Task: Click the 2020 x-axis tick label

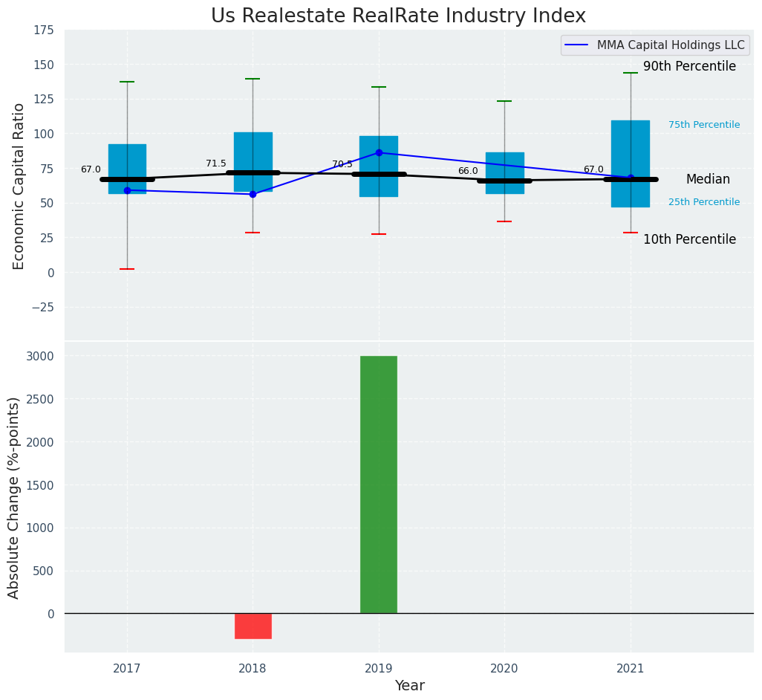Action: pos(504,669)
